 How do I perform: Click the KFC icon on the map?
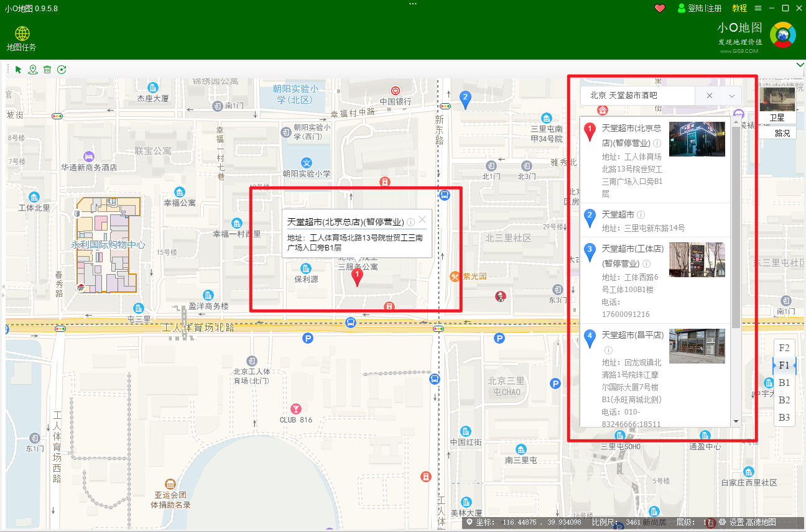click(499, 297)
